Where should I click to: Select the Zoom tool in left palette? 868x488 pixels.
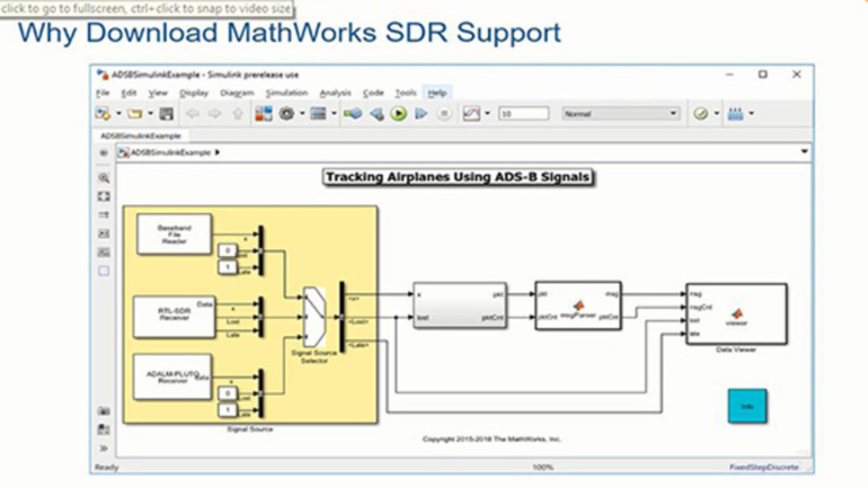pos(104,178)
